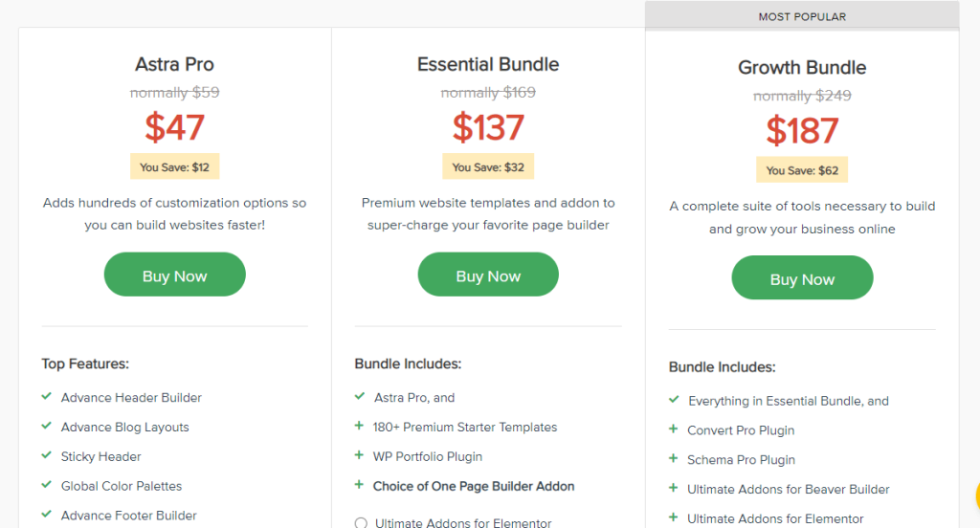Click the checkmark beside Advance Footer Builder
This screenshot has width=980, height=528.
[46, 515]
